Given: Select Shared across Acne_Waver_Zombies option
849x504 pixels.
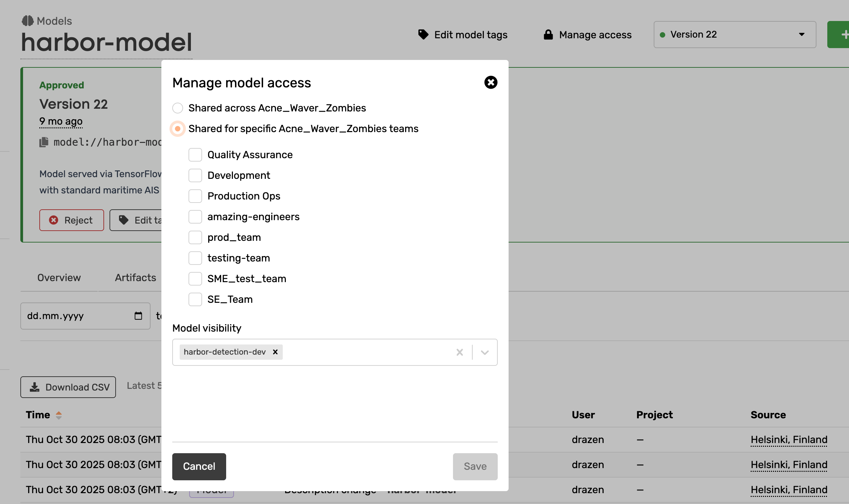Looking at the screenshot, I should (x=177, y=108).
